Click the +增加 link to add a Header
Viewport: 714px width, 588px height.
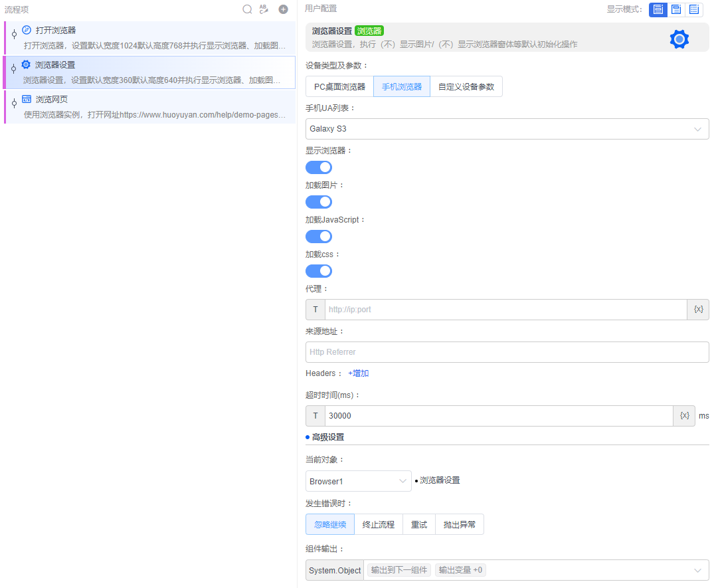358,373
